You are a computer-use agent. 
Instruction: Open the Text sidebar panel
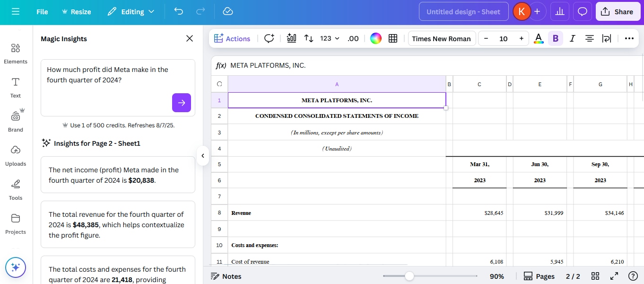tap(16, 88)
